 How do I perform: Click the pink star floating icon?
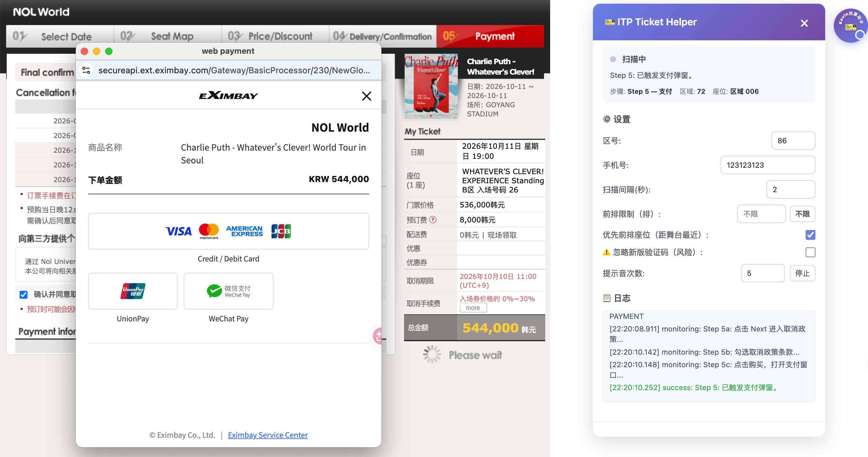[x=377, y=335]
